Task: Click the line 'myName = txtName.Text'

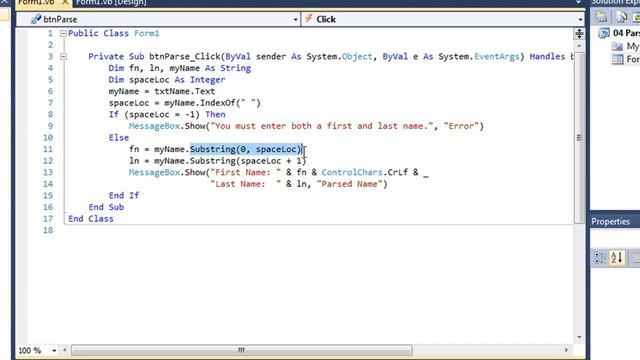Action: [162, 91]
